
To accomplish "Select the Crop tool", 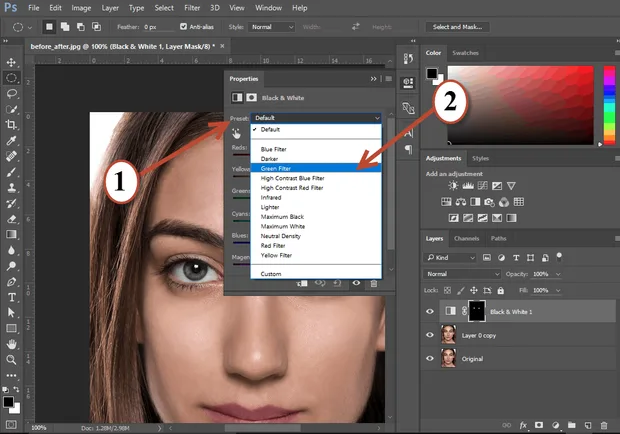I will 11,125.
